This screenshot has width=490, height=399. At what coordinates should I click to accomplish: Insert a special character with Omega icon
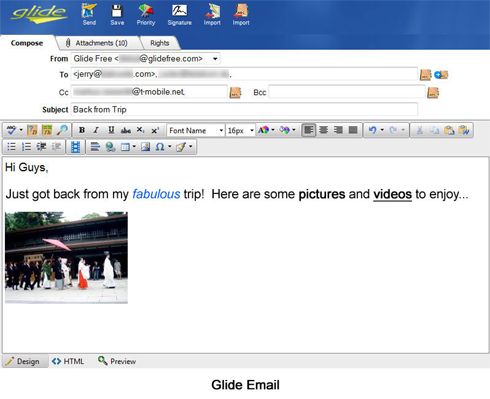pos(160,147)
